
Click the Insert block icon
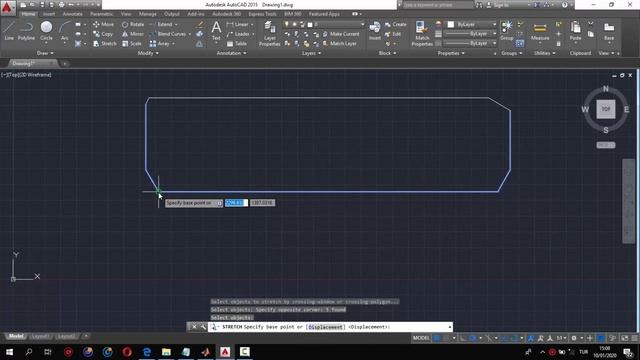pyautogui.click(x=374, y=31)
